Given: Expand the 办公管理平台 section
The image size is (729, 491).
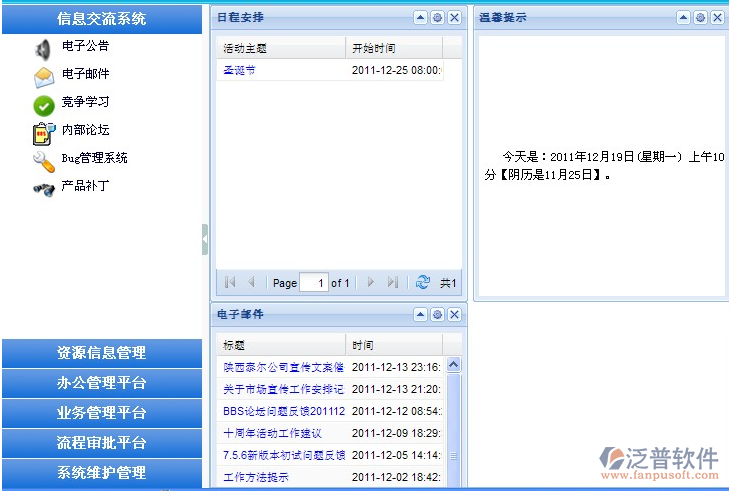Looking at the screenshot, I should 102,383.
